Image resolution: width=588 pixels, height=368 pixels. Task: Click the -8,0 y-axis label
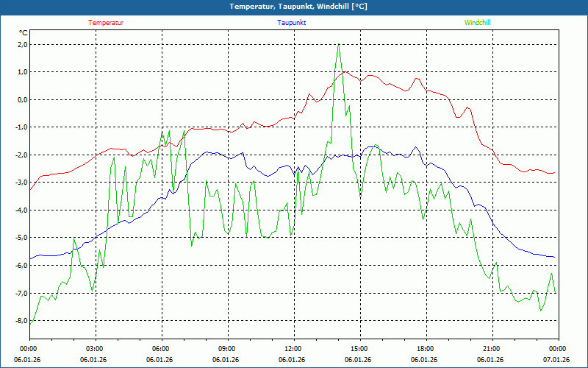coord(20,321)
